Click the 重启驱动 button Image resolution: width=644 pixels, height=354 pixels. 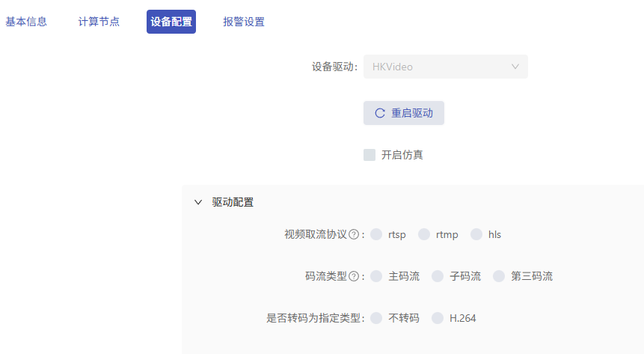404,113
